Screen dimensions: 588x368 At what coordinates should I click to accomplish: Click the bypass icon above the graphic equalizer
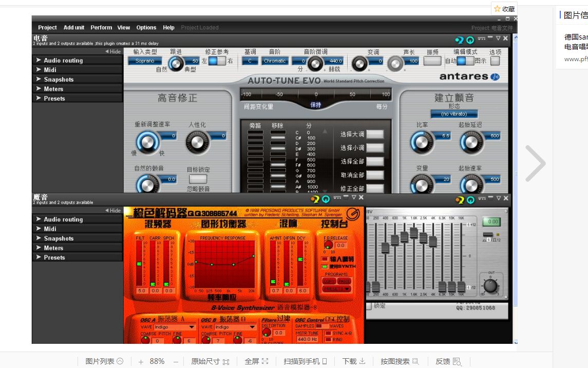click(x=460, y=200)
